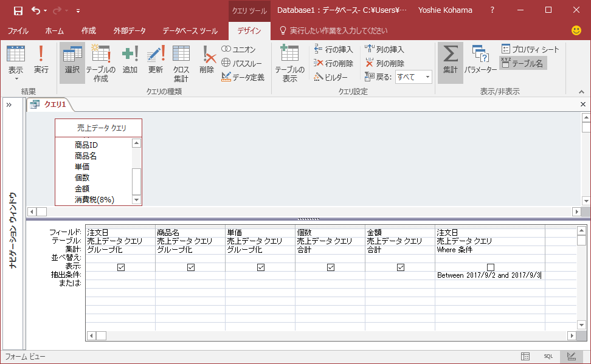Check 表示 for the Where 条件 column
This screenshot has height=364, width=591.
pos(490,267)
